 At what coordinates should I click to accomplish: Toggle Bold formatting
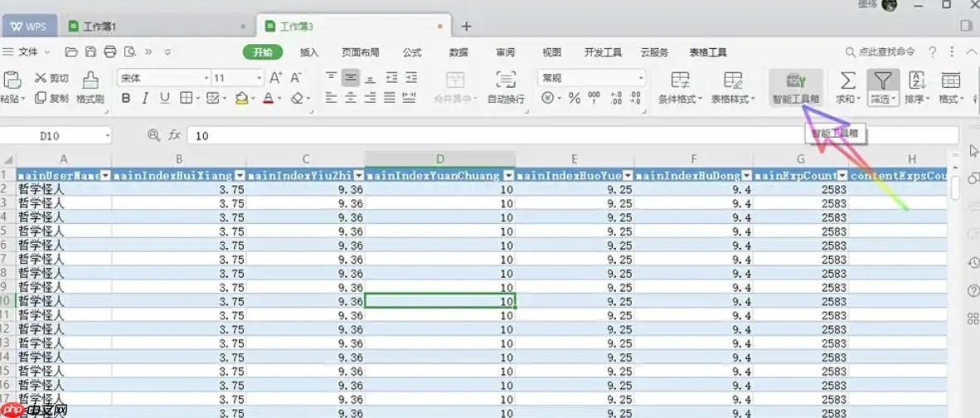point(126,98)
